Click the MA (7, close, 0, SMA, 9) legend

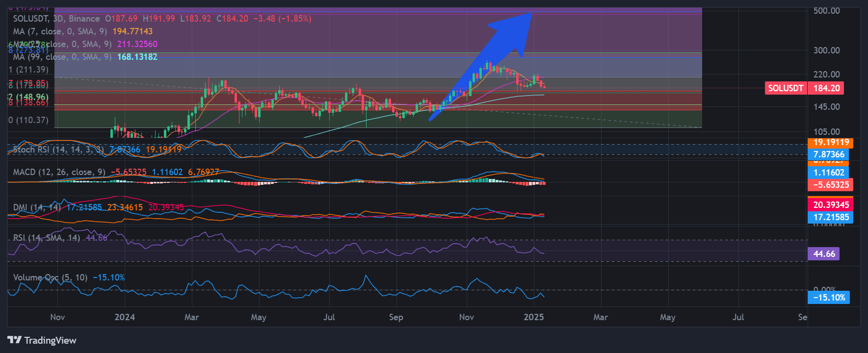pos(60,31)
